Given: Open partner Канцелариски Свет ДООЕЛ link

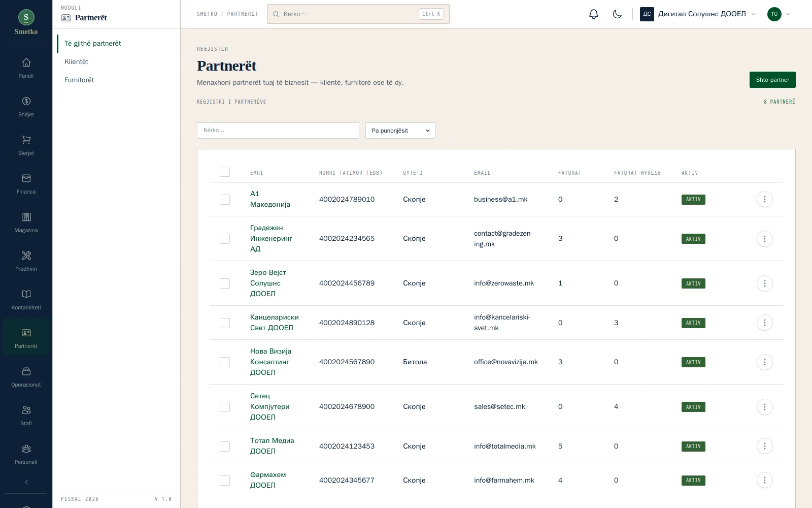Looking at the screenshot, I should (x=274, y=323).
